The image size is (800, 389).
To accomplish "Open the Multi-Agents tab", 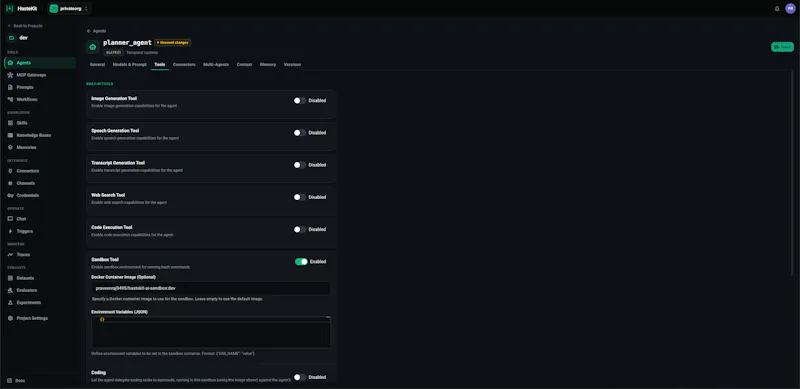I will pyautogui.click(x=216, y=65).
